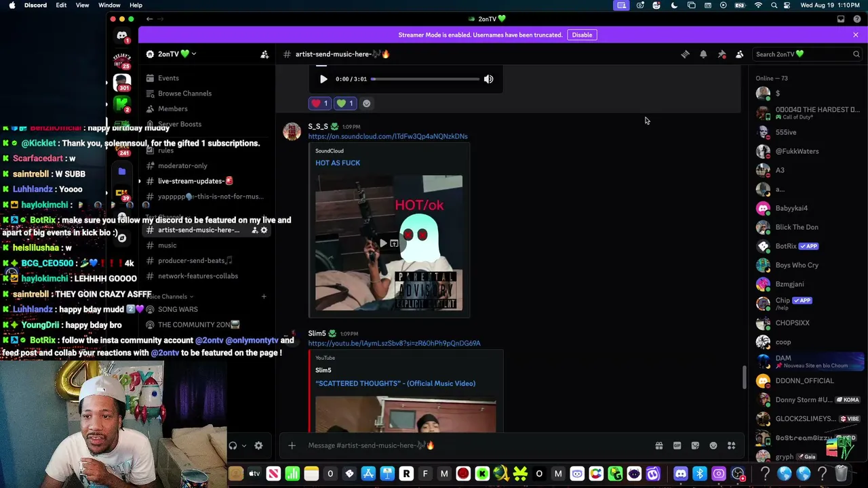Open the Discord app menu
868x488 pixels.
click(35, 5)
